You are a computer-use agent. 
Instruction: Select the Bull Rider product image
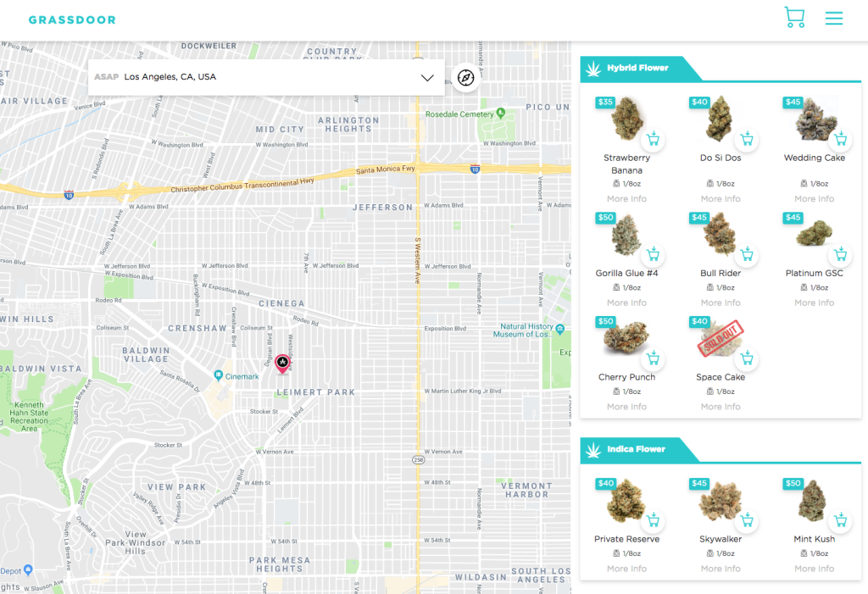(x=719, y=234)
